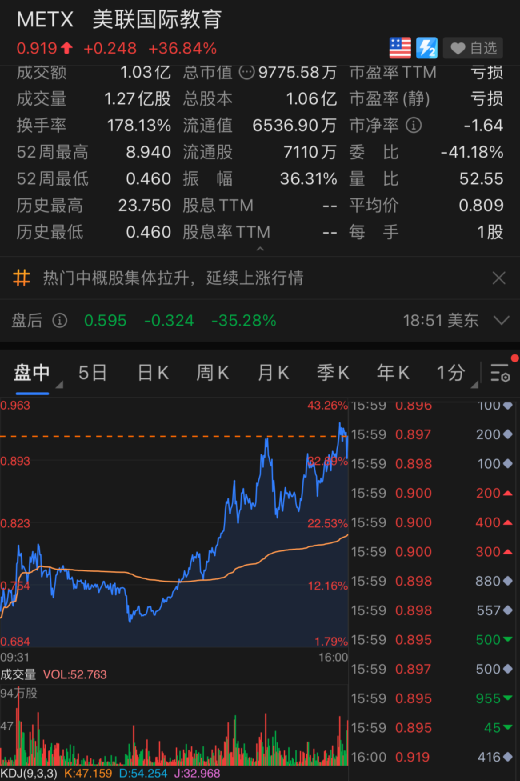The width and height of the screenshot is (520, 781).
Task: Tap the stock title METX 美联国际教育
Action: point(120,20)
